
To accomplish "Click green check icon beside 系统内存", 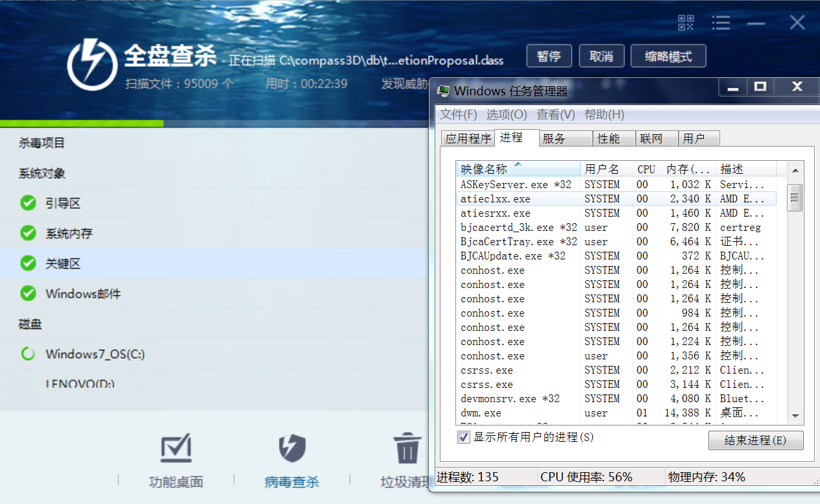I will pyautogui.click(x=28, y=233).
